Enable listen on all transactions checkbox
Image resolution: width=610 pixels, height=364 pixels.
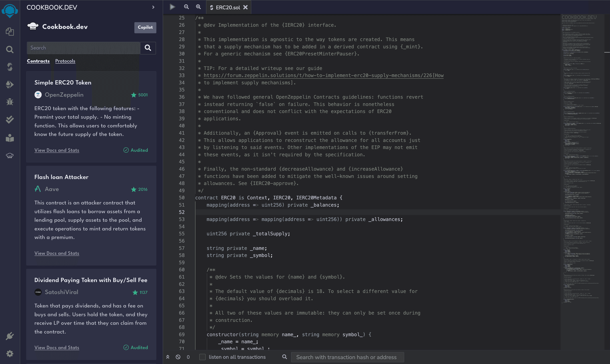tap(202, 357)
